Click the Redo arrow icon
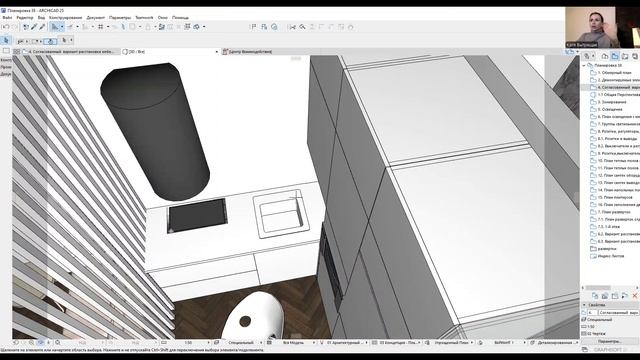 [15, 27]
